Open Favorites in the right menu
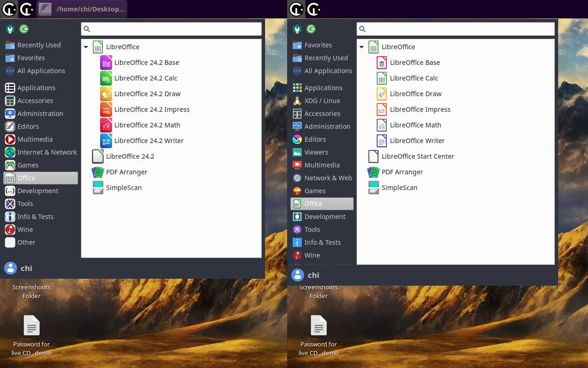The image size is (588, 368). [x=322, y=45]
